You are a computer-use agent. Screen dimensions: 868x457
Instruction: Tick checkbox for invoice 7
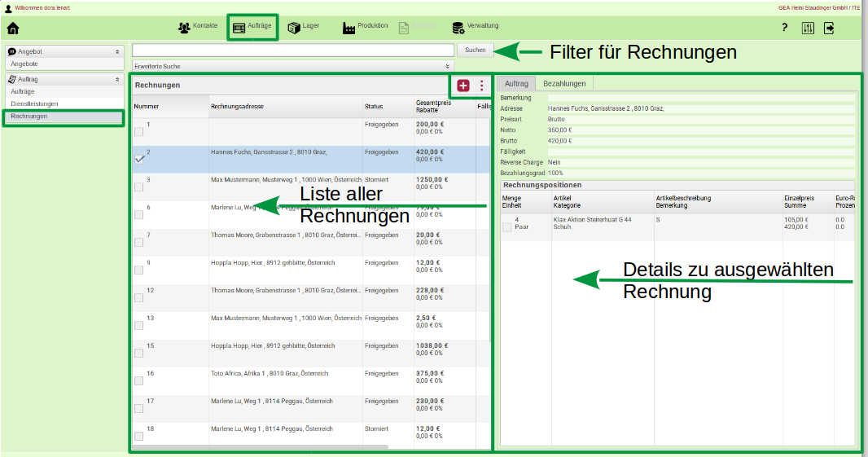139,243
